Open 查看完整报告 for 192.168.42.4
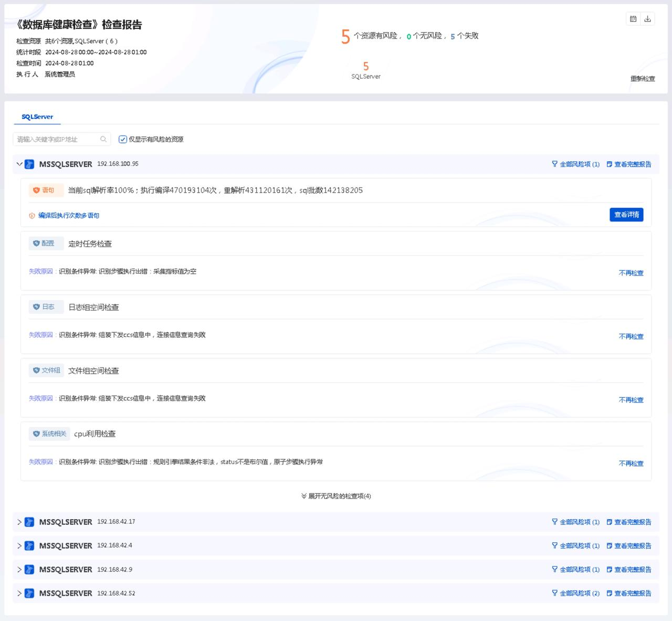The width and height of the screenshot is (672, 621). click(632, 546)
